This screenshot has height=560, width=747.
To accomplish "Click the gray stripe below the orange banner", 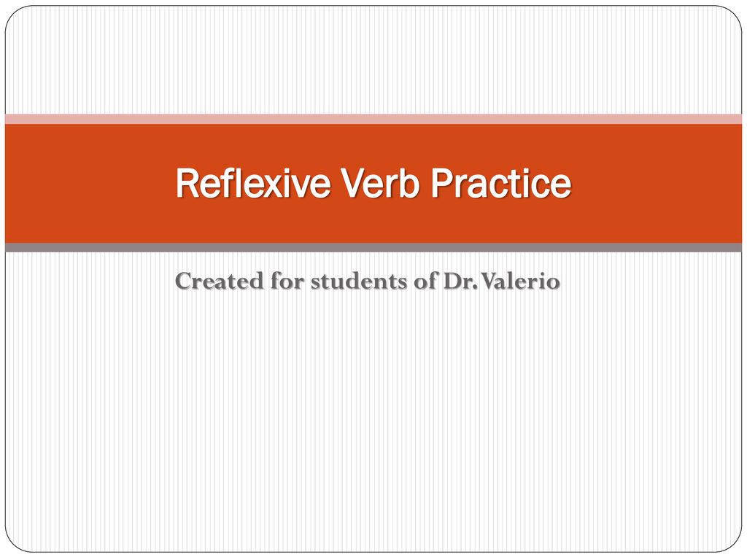I will click(x=373, y=247).
